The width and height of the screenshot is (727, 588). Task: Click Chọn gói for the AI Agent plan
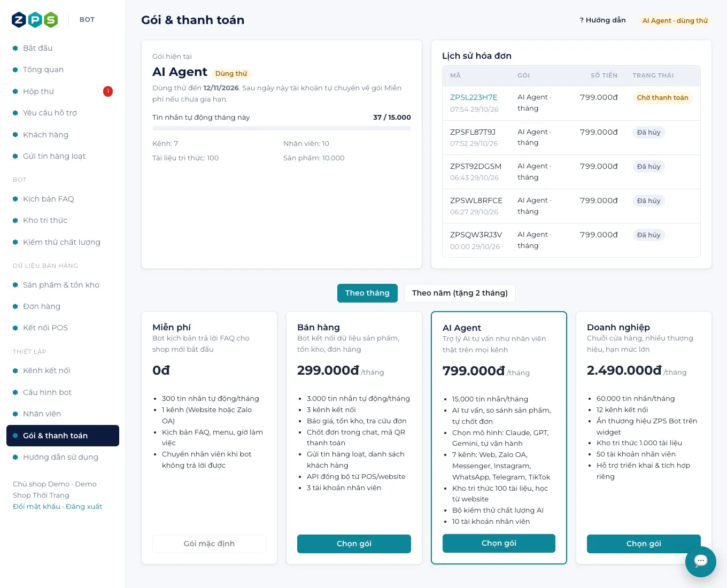click(499, 543)
